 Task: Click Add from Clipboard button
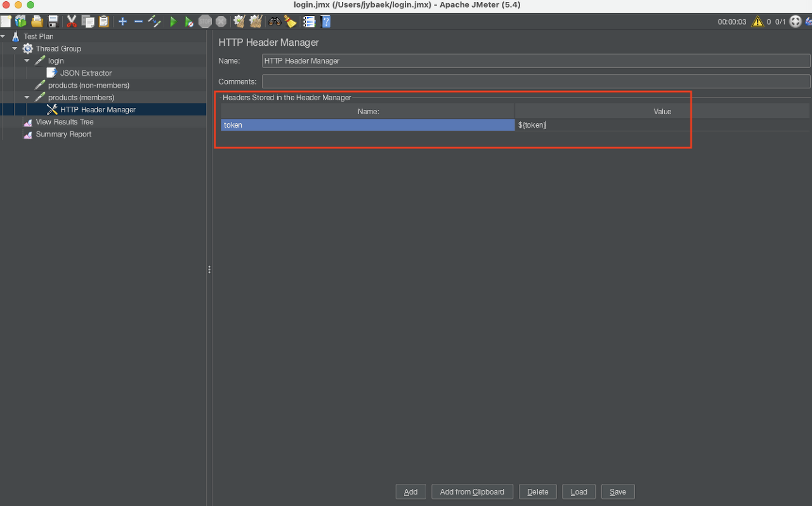pos(472,491)
